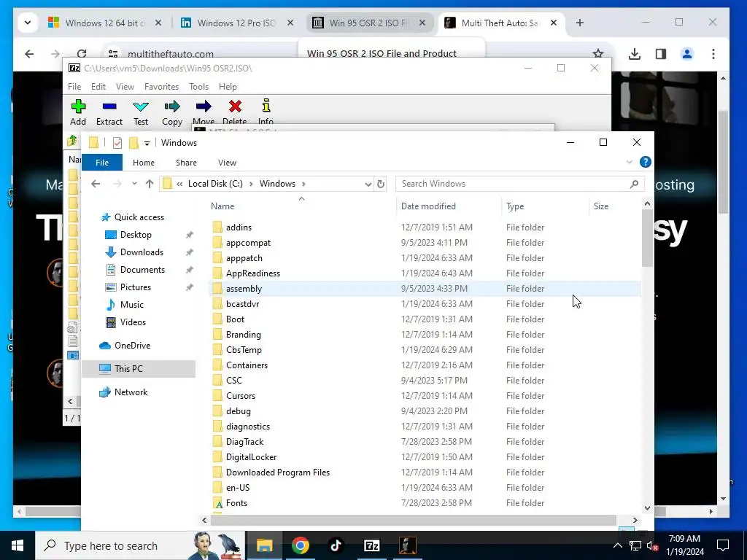Screen dimensions: 747x560
Task: Expand the Explorer ribbon chevron
Action: 630,163
